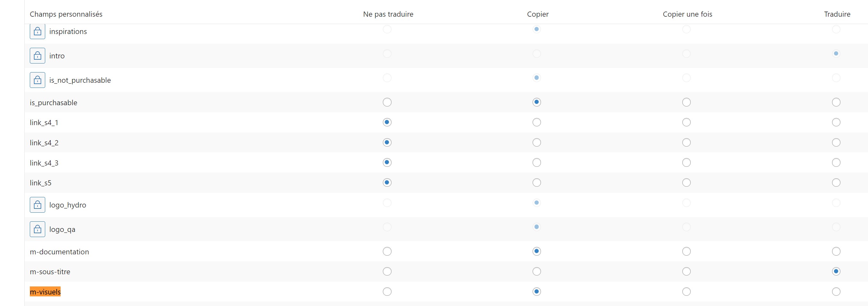Set link_s4_3 to Copier une fois
Viewport: 868px width, 306px height.
(687, 162)
